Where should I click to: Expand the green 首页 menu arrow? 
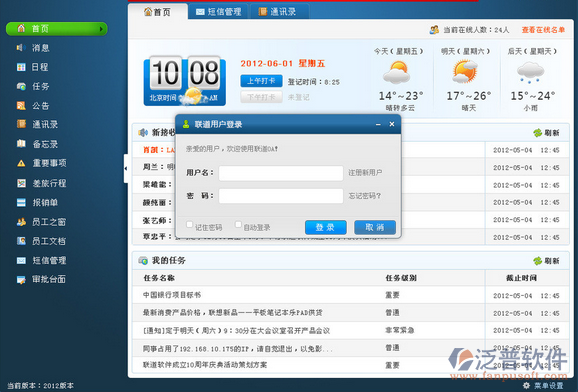[x=101, y=29]
